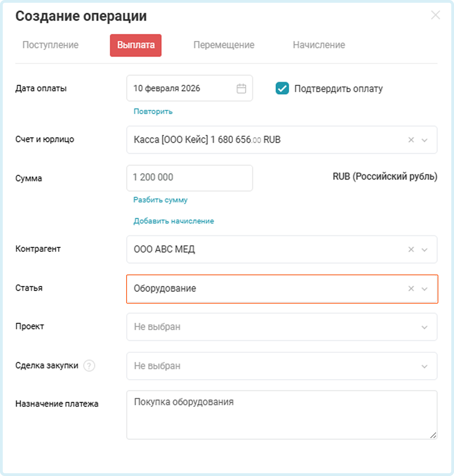Image resolution: width=454 pixels, height=476 pixels.
Task: Click the resize handle of payment purpose textarea
Action: [x=433, y=435]
